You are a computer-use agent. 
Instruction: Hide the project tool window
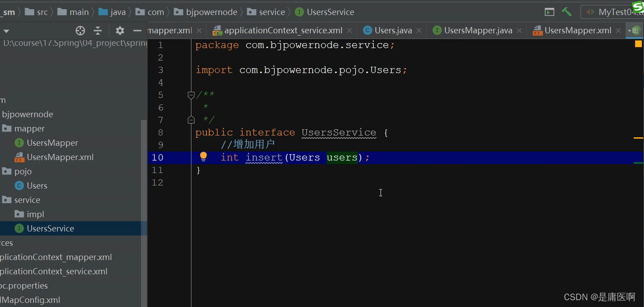[138, 30]
